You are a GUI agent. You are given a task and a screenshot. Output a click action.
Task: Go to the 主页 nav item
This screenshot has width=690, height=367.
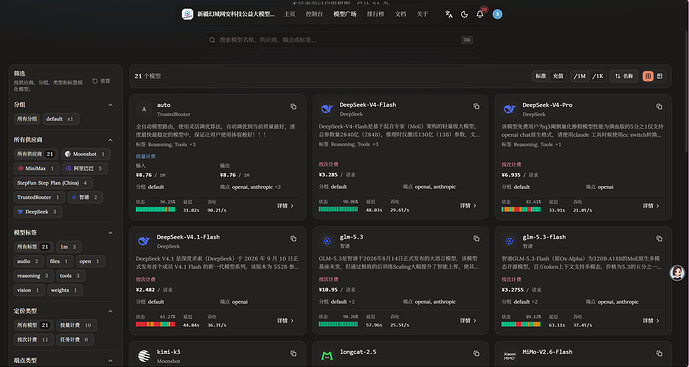[x=290, y=14]
